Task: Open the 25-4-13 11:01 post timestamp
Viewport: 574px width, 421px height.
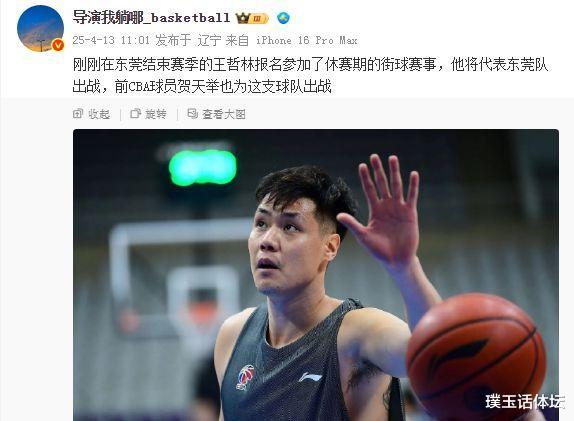Action: [111, 40]
